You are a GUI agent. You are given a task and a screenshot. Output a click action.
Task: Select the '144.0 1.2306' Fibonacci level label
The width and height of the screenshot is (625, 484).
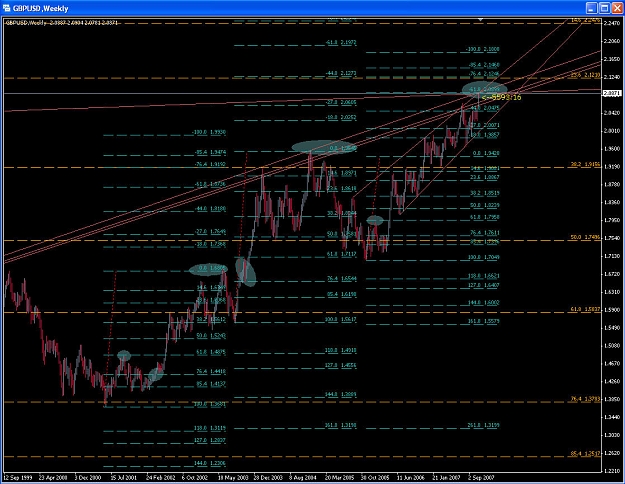tap(210, 463)
